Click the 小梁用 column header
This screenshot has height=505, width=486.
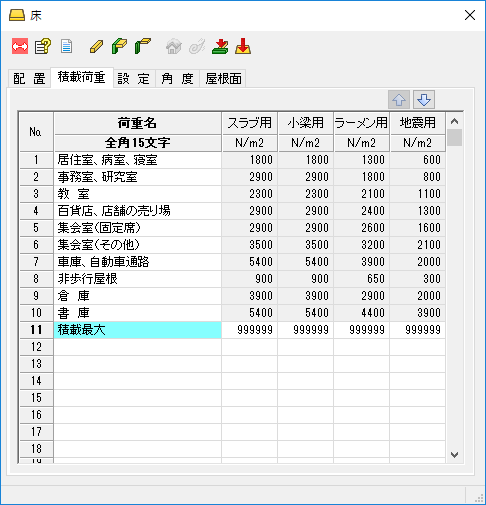(x=306, y=123)
